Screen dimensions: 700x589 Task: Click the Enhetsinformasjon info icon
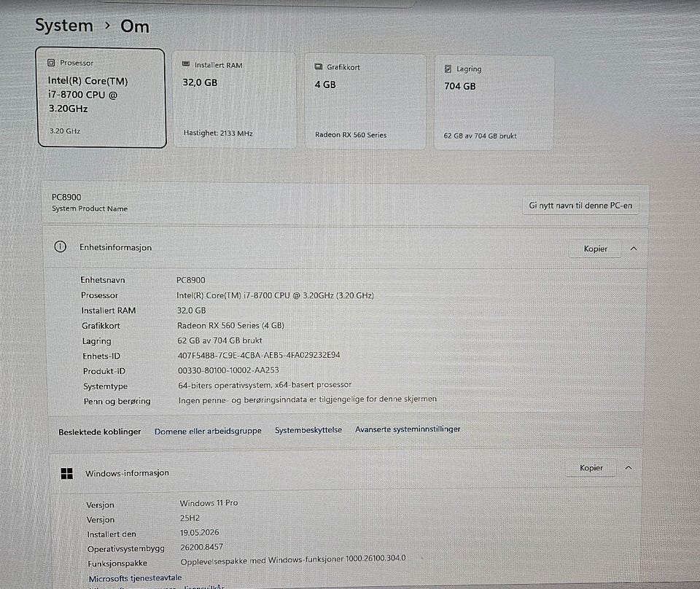(61, 246)
